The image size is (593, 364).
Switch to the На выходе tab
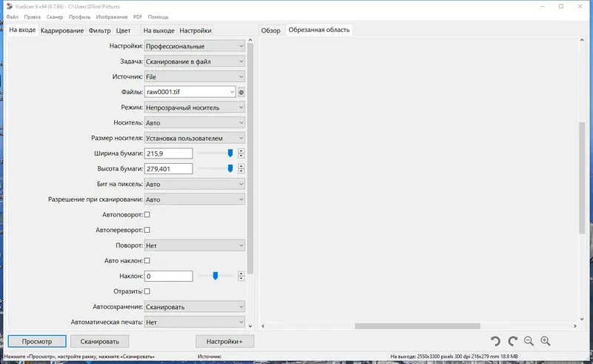pos(159,30)
